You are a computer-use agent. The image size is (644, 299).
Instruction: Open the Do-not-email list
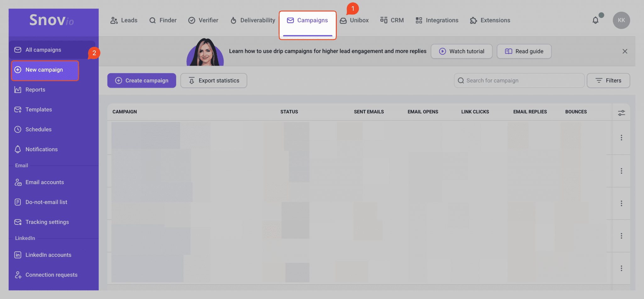[x=46, y=202]
